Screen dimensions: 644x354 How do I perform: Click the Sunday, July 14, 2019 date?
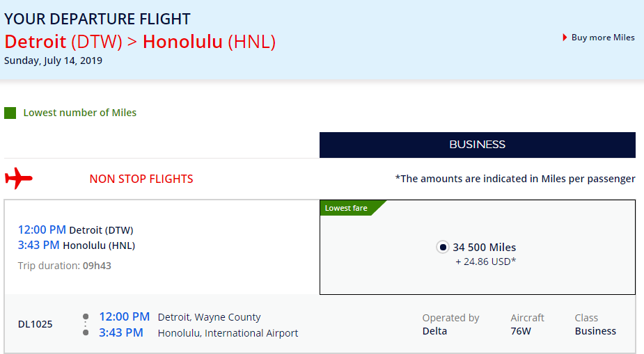[x=53, y=61]
